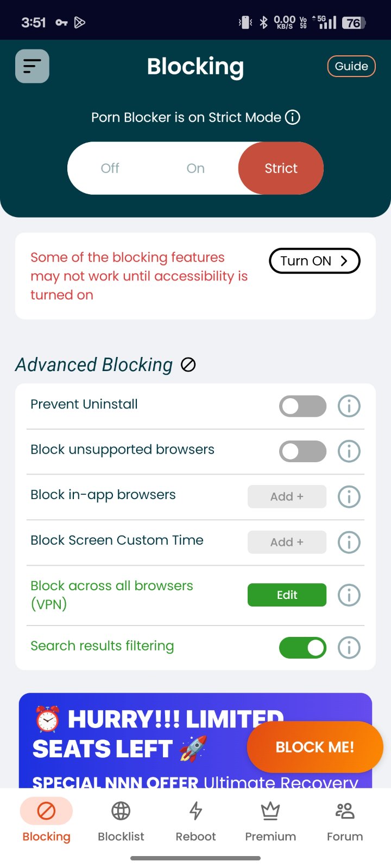Image resolution: width=391 pixels, height=868 pixels.
Task: Edit Block across all browsers VPN
Action: pyautogui.click(x=287, y=595)
